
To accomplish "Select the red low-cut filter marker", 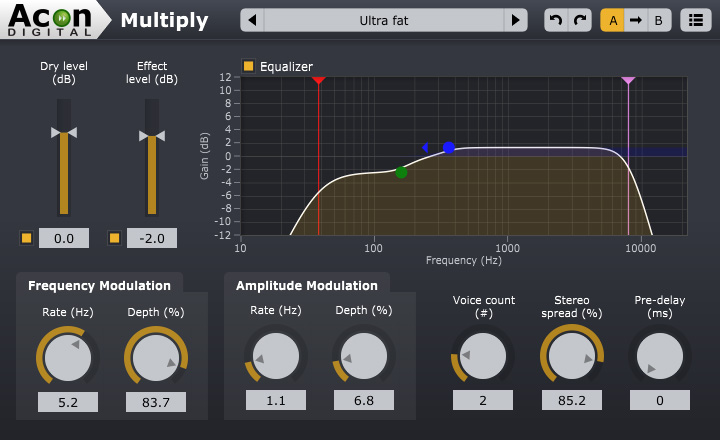I will pos(319,80).
